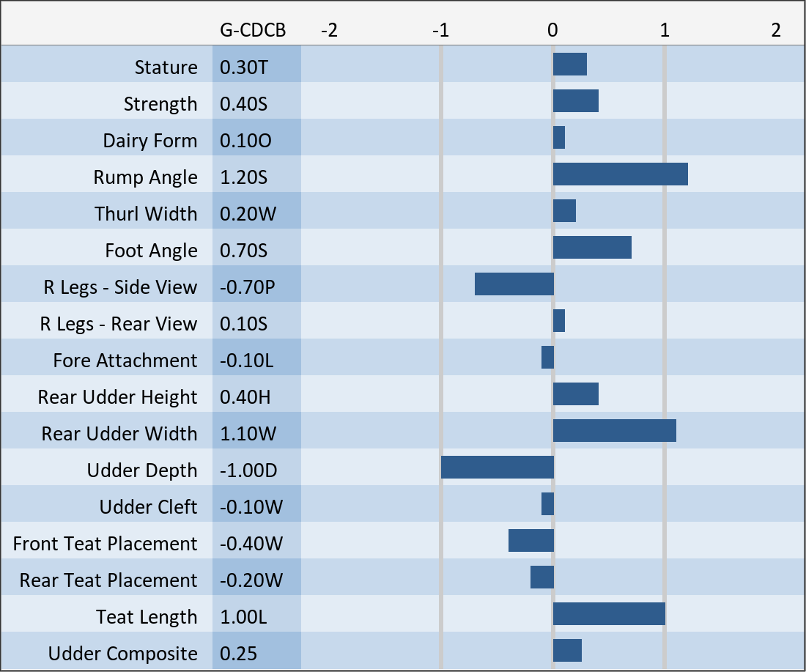Click the R Legs - Side View bar

click(514, 284)
